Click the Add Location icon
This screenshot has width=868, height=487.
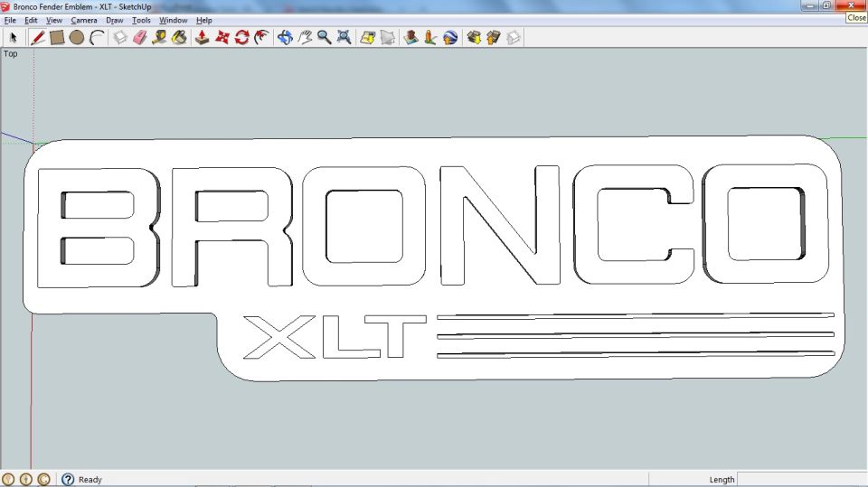368,38
